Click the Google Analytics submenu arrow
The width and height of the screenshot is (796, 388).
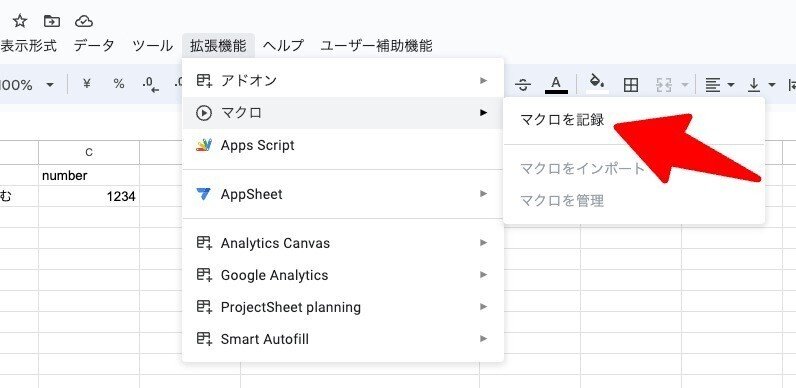click(483, 275)
